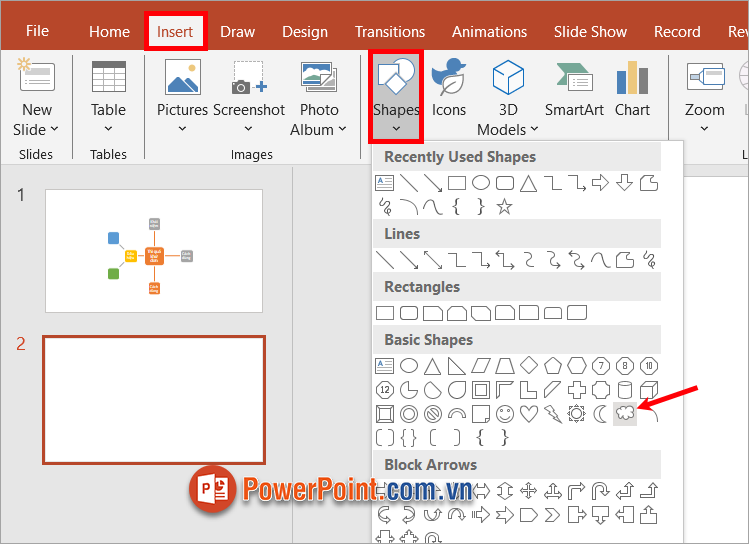Viewport: 749px width, 544px height.
Task: Select the Sun shape
Action: pyautogui.click(x=577, y=414)
